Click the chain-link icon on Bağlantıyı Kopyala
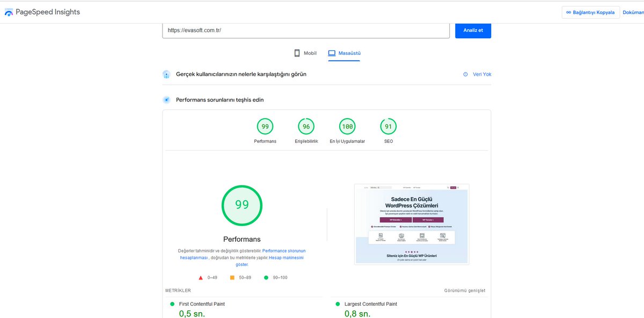Screen dimensions: 644x318 point(569,11)
